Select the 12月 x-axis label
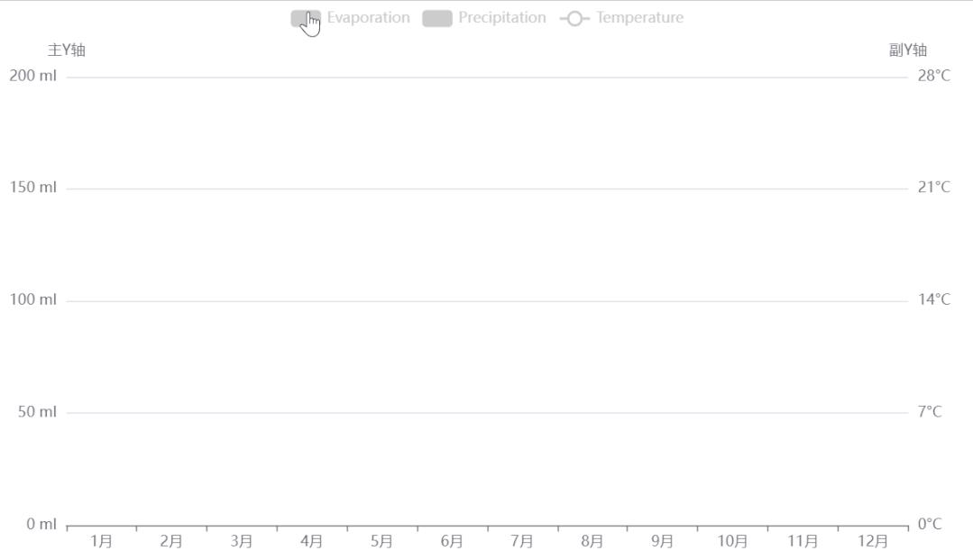Image resolution: width=973 pixels, height=560 pixels. (873, 541)
